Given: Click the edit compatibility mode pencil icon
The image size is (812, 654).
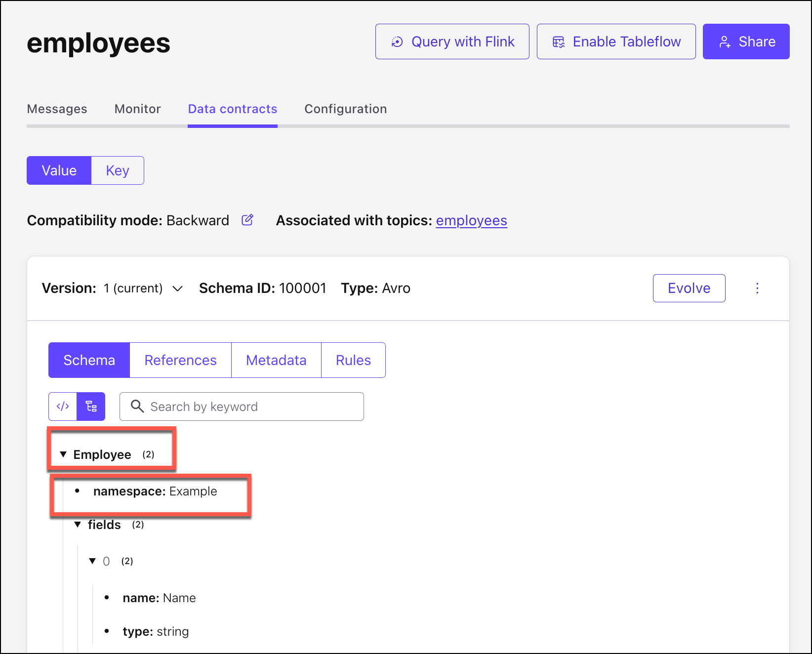Looking at the screenshot, I should (x=247, y=220).
